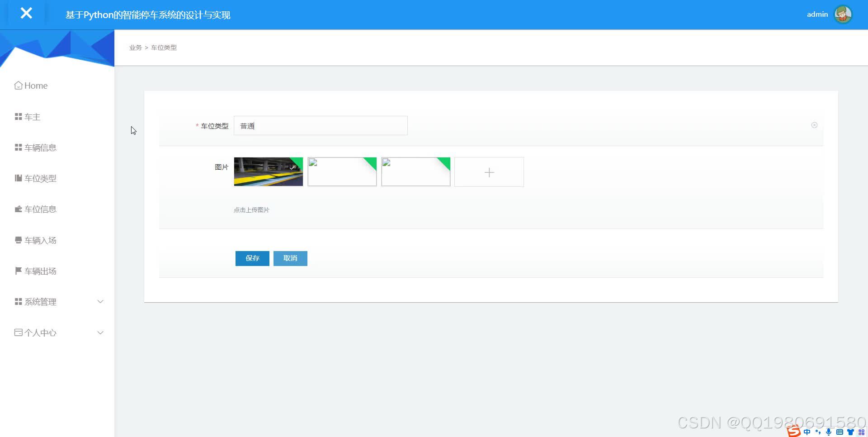Click the flag icon beside 车辆出场

[x=18, y=271]
